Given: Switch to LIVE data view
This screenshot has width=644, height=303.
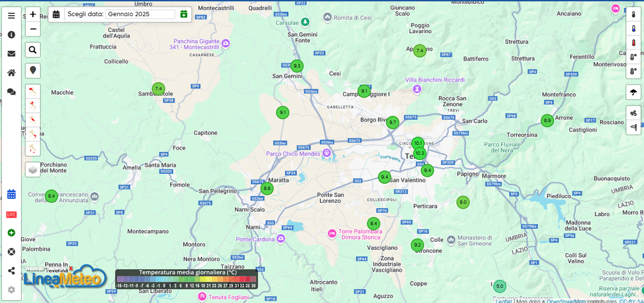Looking at the screenshot, I should tap(11, 215).
